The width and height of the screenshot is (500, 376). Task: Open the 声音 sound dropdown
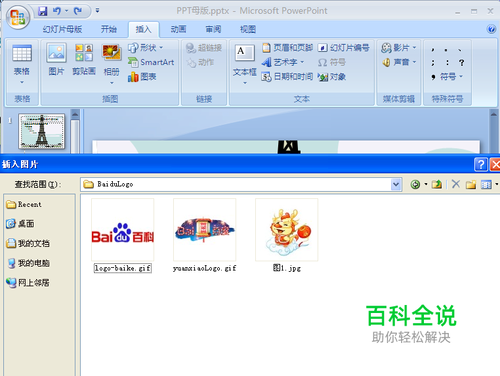coord(399,62)
